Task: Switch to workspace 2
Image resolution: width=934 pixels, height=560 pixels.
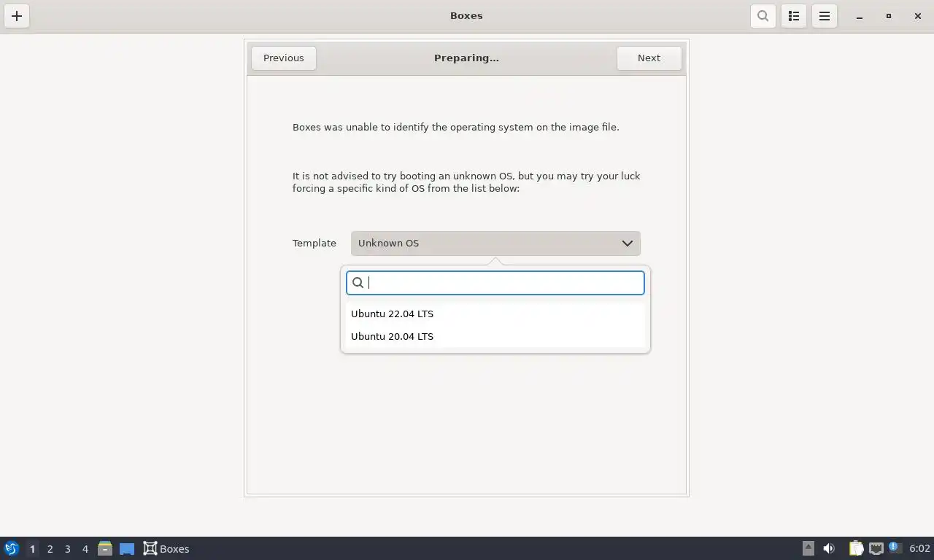Action: point(50,549)
